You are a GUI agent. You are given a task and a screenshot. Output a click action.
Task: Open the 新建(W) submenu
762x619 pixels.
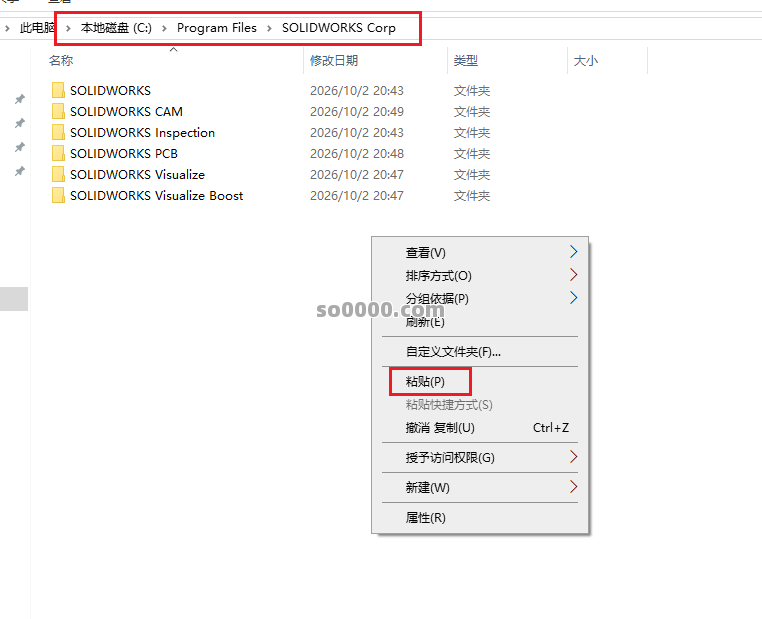[x=480, y=487]
